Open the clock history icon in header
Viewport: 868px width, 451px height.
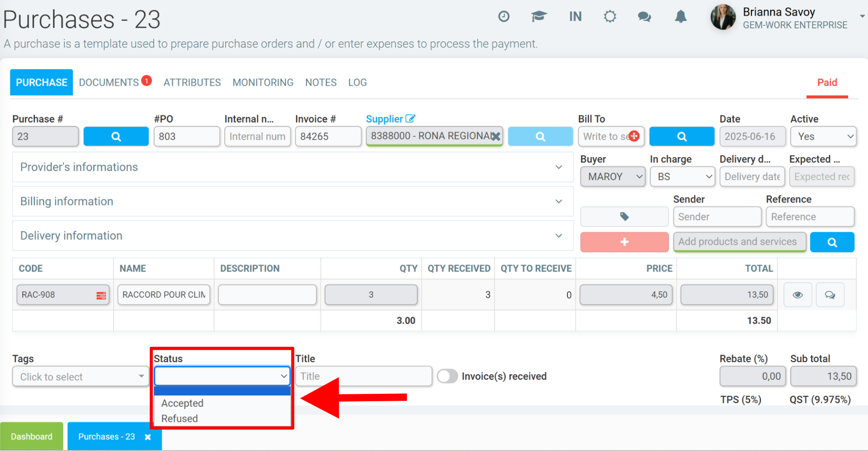[x=504, y=16]
